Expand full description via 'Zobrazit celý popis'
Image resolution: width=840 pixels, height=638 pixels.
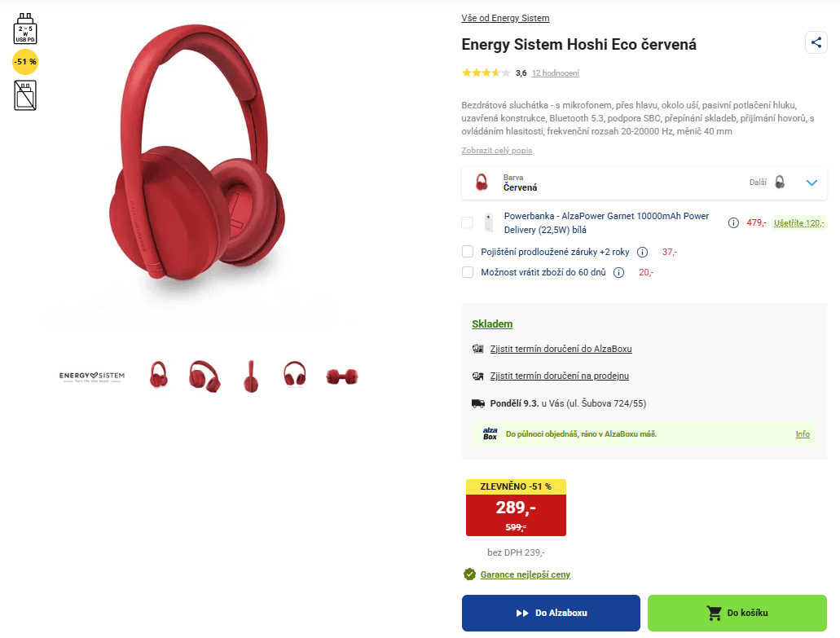click(496, 150)
